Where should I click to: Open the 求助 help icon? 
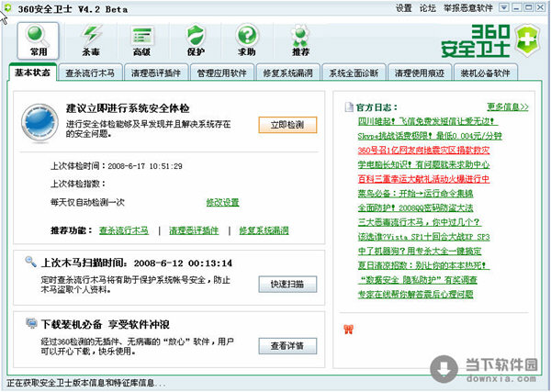click(247, 40)
